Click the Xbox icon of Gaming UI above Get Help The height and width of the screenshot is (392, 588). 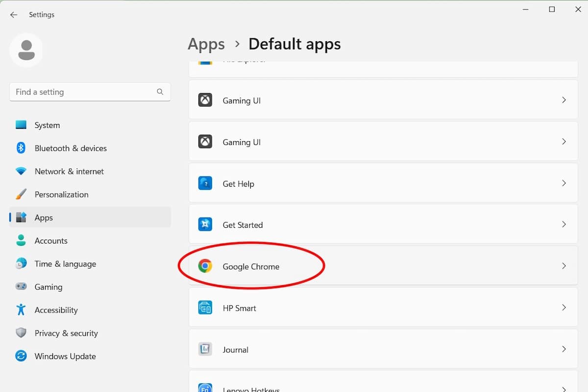pyautogui.click(x=205, y=142)
